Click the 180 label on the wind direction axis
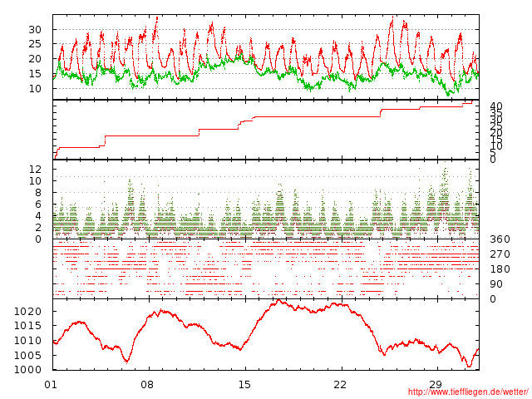532x399 pixels. pyautogui.click(x=500, y=269)
